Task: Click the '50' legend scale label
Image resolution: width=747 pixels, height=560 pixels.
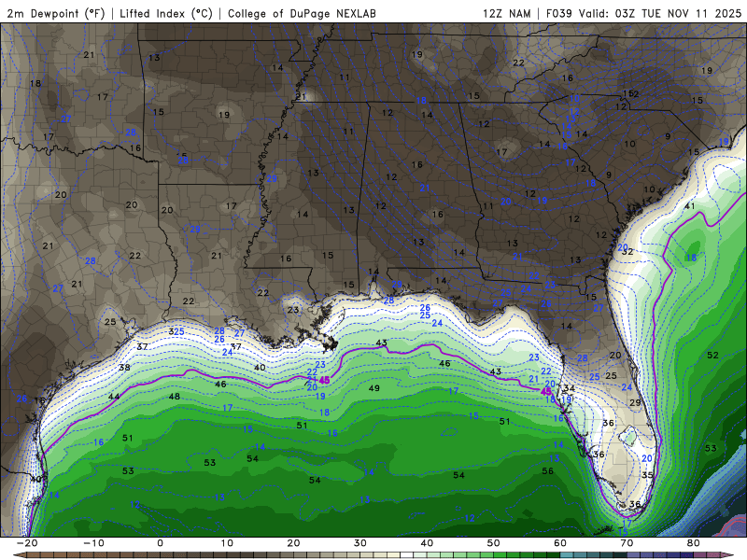Action: (x=494, y=543)
